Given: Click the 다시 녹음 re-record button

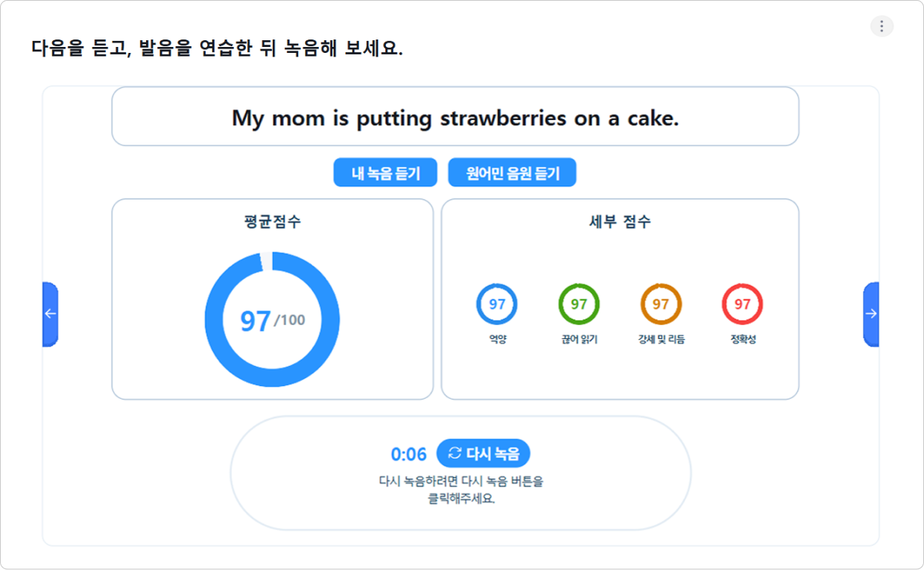Looking at the screenshot, I should (x=483, y=453).
